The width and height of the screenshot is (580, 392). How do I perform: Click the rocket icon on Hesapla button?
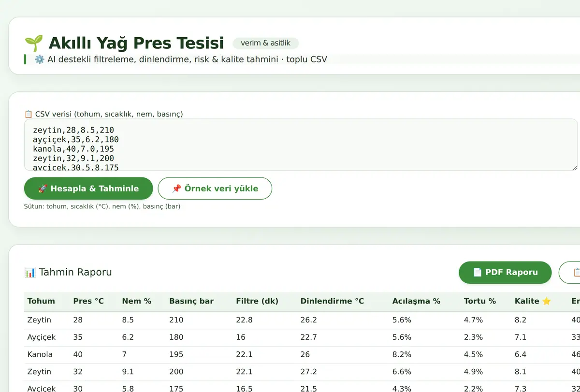point(43,189)
